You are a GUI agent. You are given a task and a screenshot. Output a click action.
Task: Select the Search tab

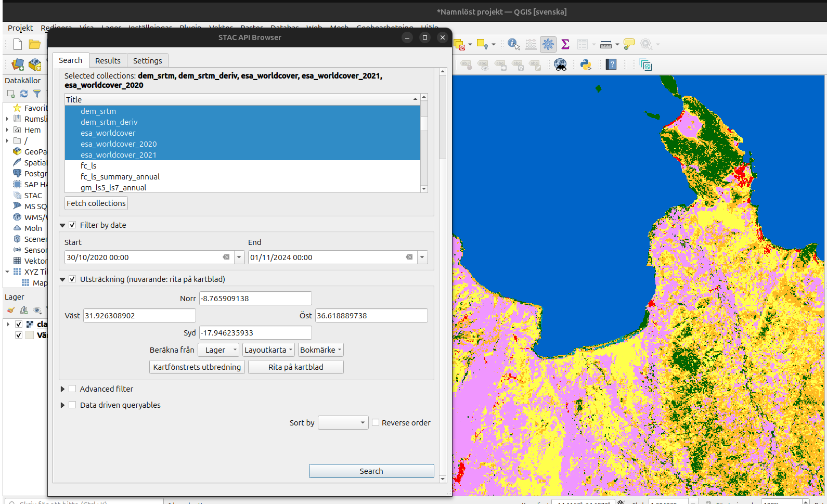click(71, 60)
